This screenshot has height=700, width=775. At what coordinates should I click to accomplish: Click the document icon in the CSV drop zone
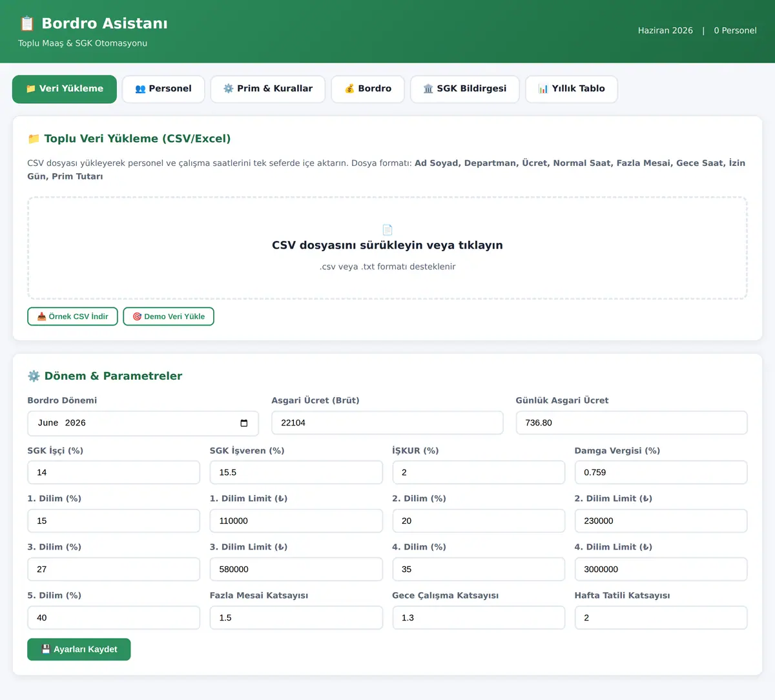click(x=387, y=229)
